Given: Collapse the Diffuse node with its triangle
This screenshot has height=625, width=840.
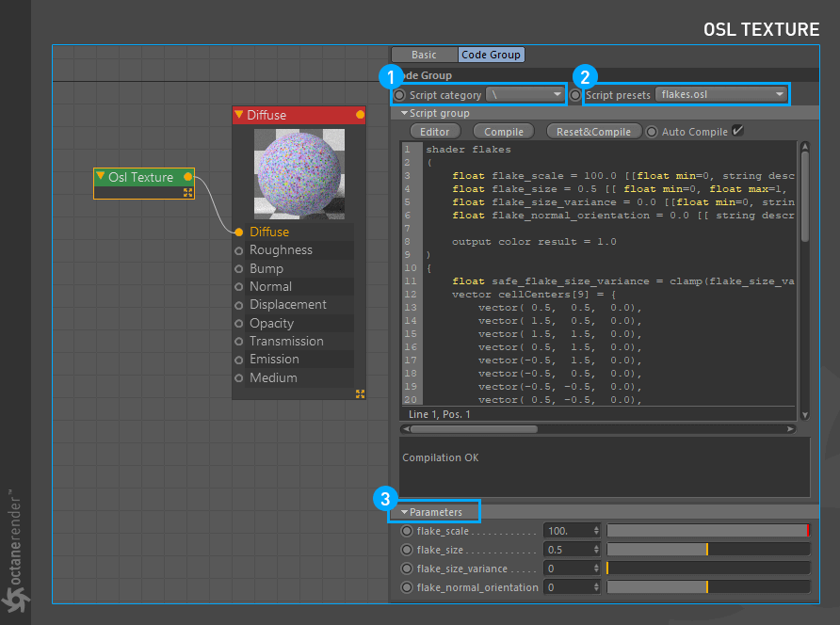Looking at the screenshot, I should (x=239, y=115).
